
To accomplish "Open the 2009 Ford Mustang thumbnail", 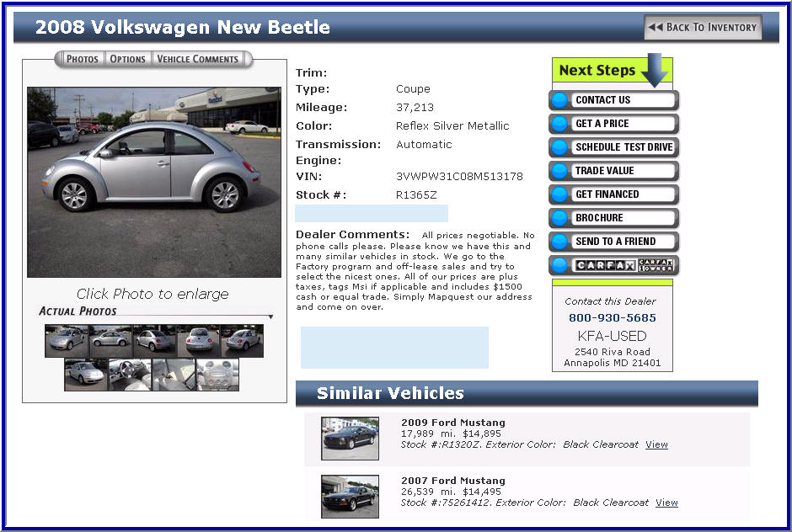I will (x=350, y=438).
